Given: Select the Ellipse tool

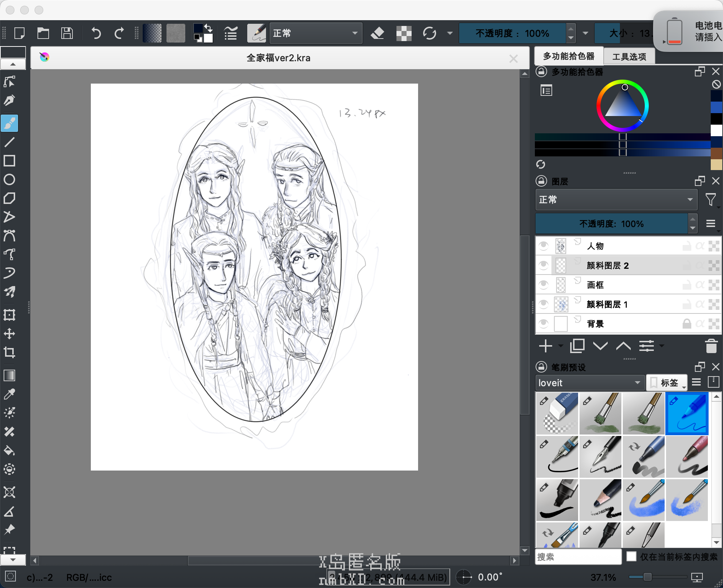Looking at the screenshot, I should tap(9, 179).
